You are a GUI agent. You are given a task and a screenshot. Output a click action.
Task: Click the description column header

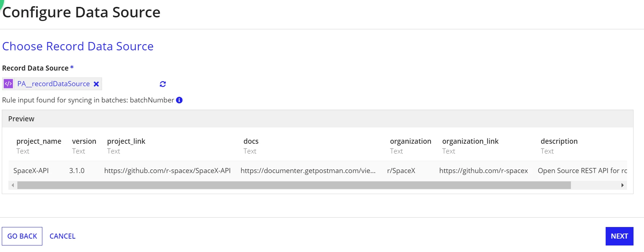click(x=559, y=141)
